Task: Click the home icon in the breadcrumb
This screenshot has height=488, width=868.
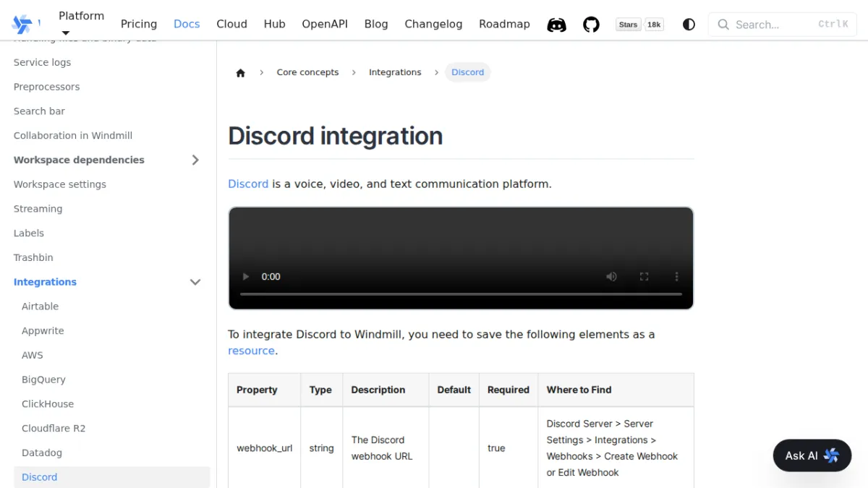Action: coord(241,72)
